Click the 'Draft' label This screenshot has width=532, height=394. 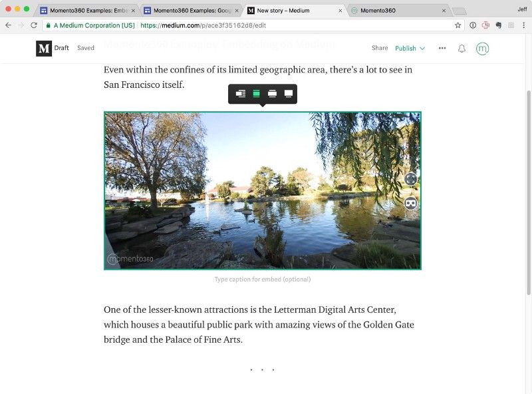[x=61, y=48]
